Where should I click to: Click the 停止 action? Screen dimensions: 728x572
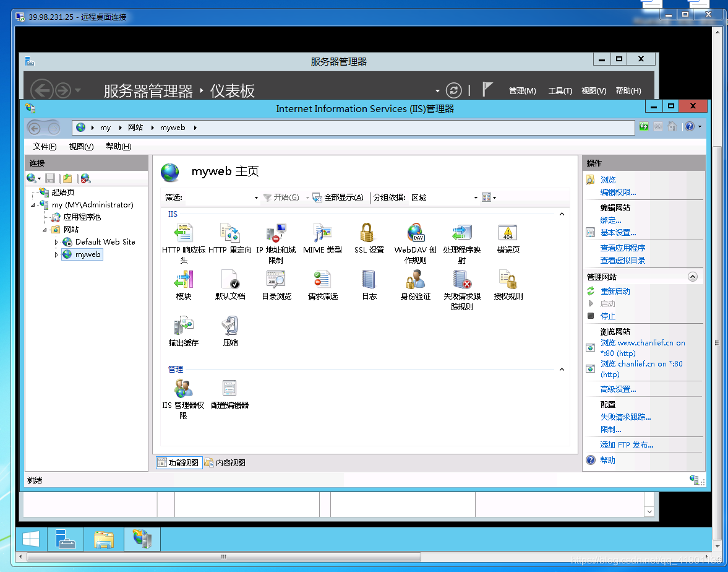pos(608,316)
